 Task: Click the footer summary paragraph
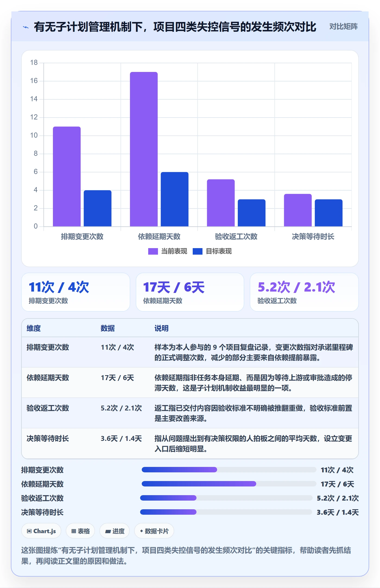[x=186, y=555]
